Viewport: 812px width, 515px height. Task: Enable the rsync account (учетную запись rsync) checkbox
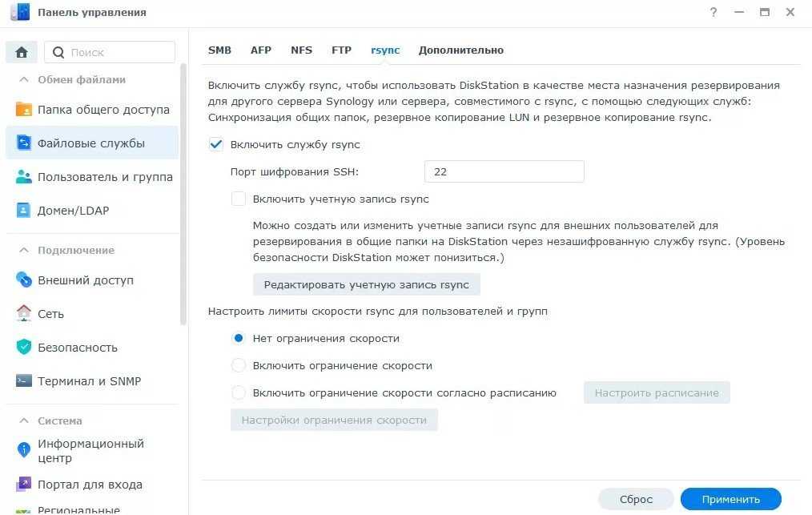(x=238, y=199)
